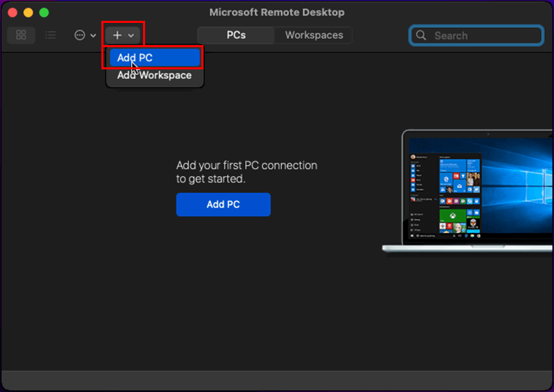Screen dimensions: 554x392
Task: Expand the chevron beside the plus icon
Action: (131, 35)
